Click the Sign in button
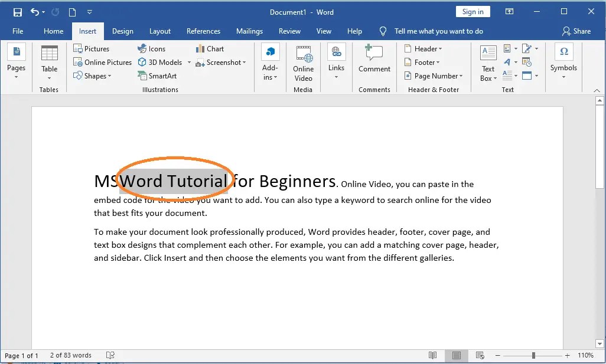 click(x=473, y=11)
